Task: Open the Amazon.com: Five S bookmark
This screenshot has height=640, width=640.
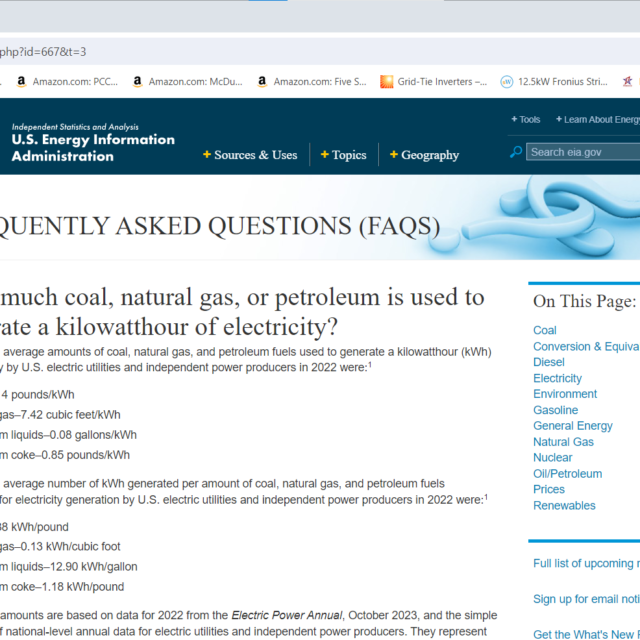Action: (312, 82)
